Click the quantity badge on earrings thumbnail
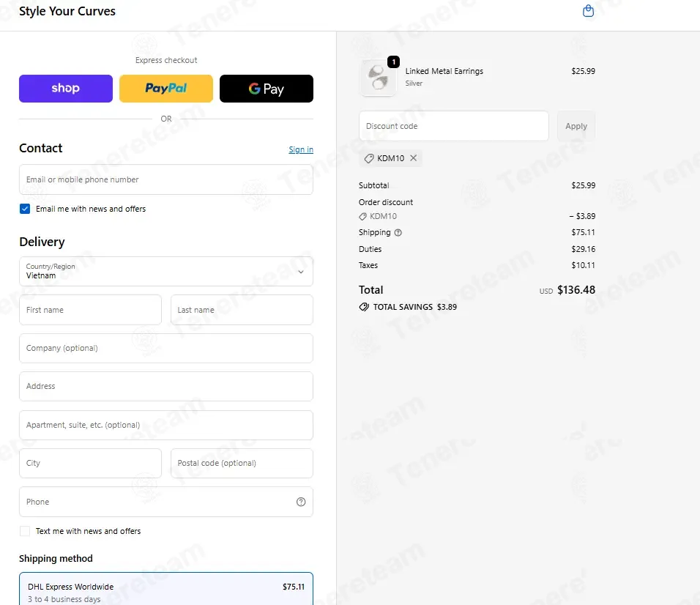The image size is (700, 605). pyautogui.click(x=393, y=62)
